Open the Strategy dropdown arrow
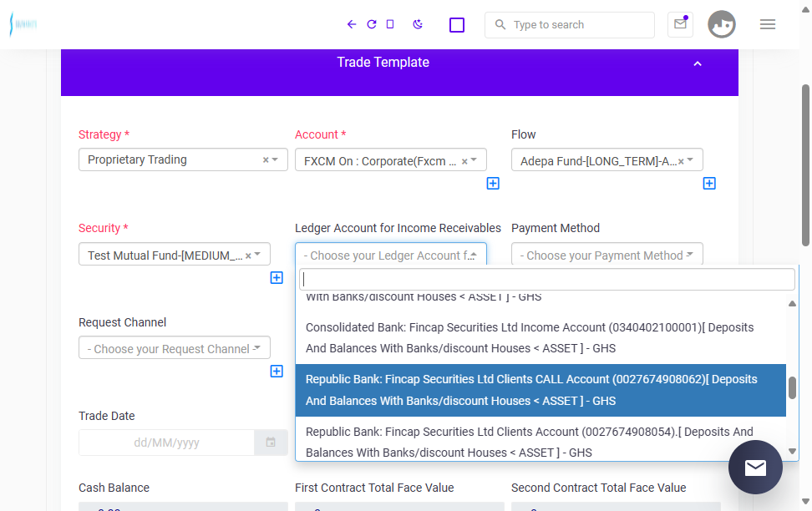 click(x=275, y=159)
